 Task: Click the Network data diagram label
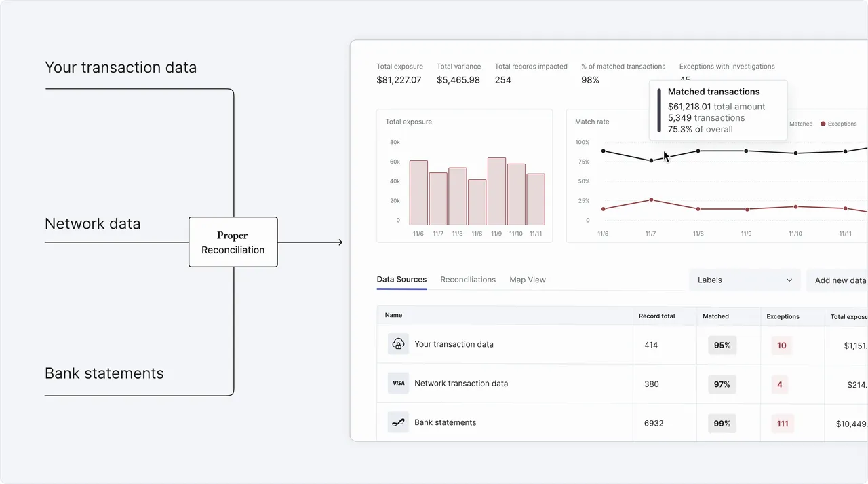point(92,223)
